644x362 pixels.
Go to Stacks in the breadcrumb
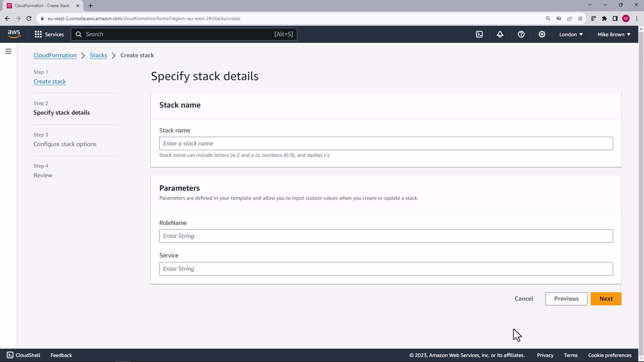[x=98, y=55]
